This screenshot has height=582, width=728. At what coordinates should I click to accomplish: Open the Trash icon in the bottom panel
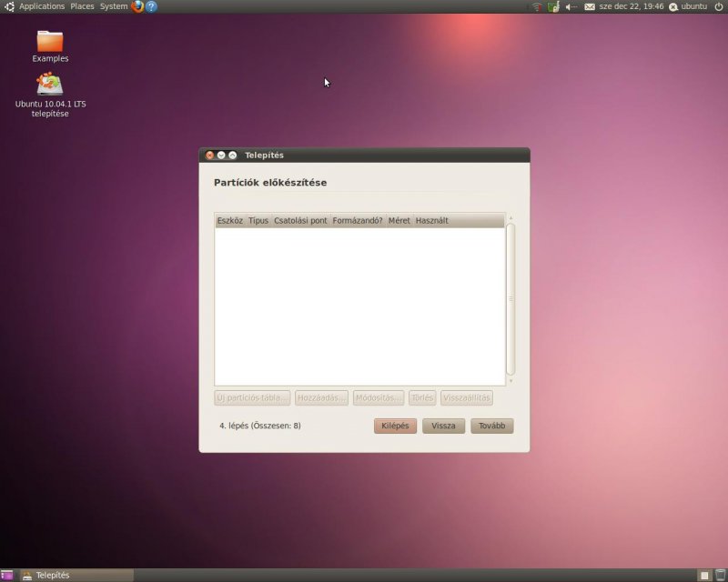tap(720, 576)
